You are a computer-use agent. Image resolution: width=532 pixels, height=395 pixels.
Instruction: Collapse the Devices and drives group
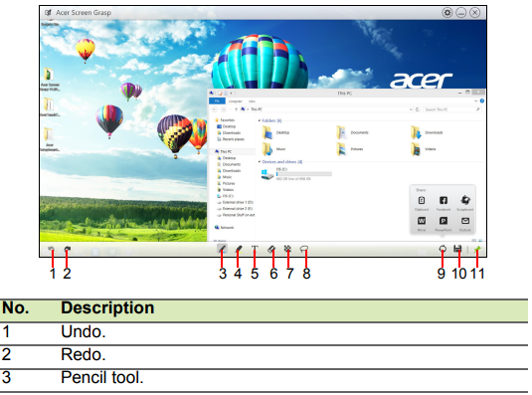260,162
